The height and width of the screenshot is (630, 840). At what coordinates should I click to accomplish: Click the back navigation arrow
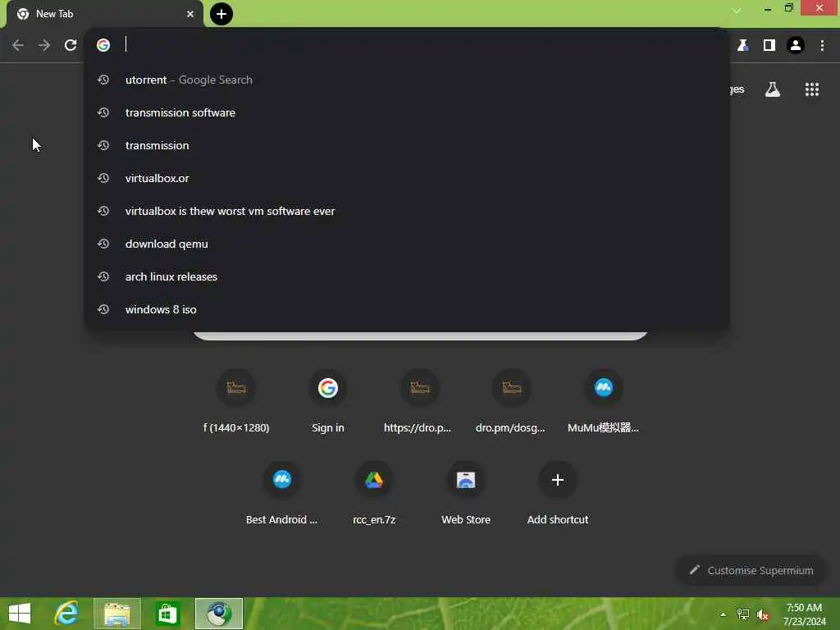point(18,45)
